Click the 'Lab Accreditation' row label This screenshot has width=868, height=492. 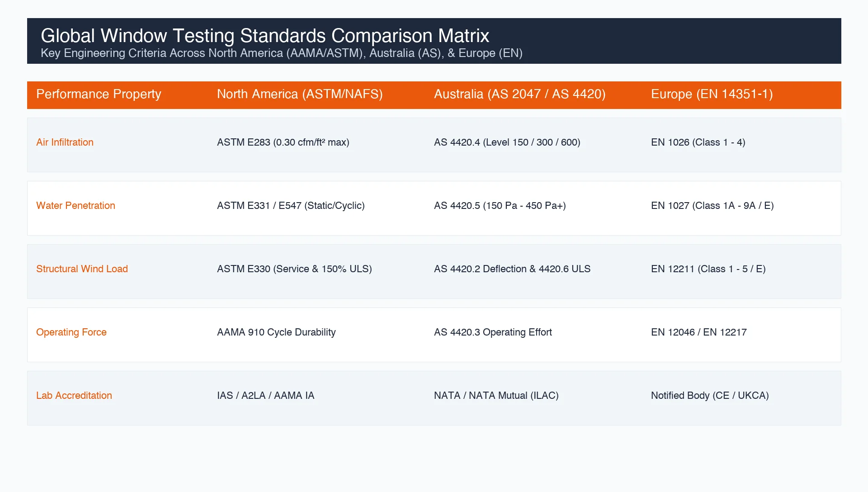point(74,396)
